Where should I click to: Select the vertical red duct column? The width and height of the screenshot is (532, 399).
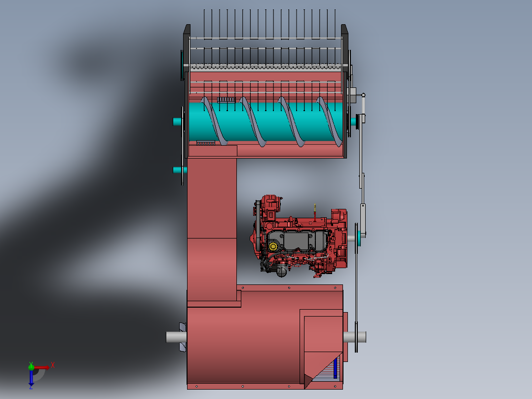(x=212, y=230)
